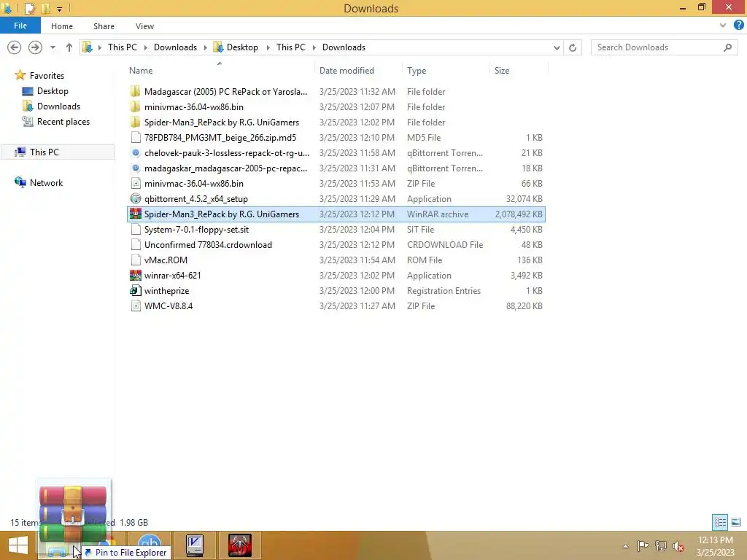This screenshot has width=747, height=560.
Task: Select Spider-Man3_RePack folder icon
Action: point(135,122)
